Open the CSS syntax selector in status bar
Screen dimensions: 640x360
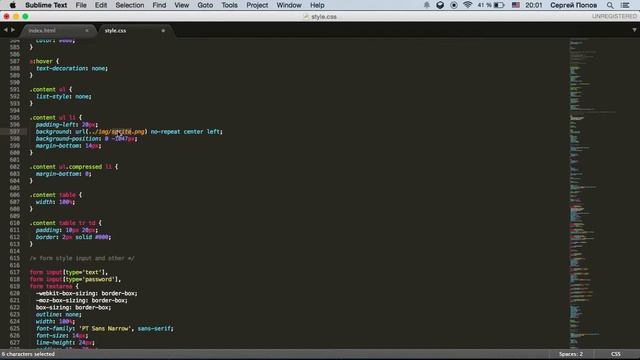click(x=616, y=354)
